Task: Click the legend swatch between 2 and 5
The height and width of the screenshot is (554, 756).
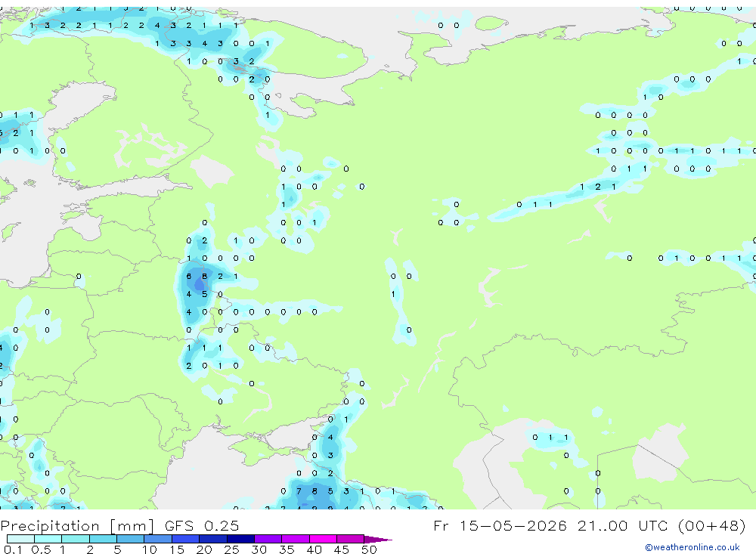Action: [103, 539]
